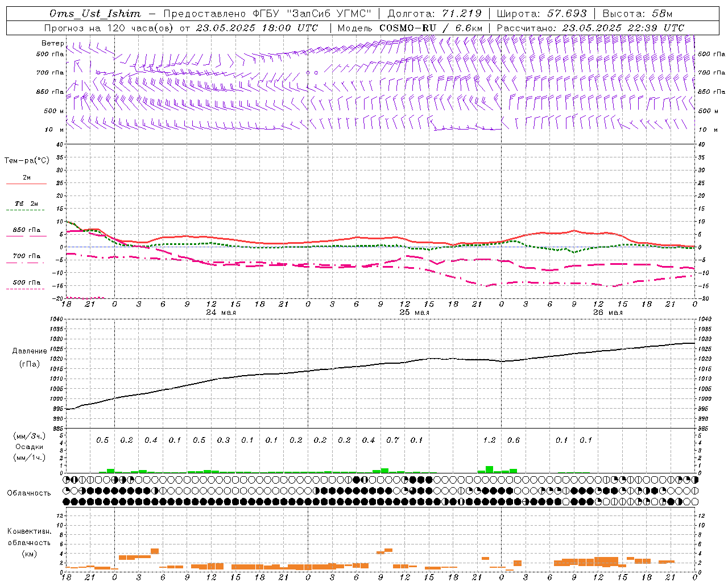
Task: Click the solid red line sample under 2м
Action: click(x=27, y=184)
